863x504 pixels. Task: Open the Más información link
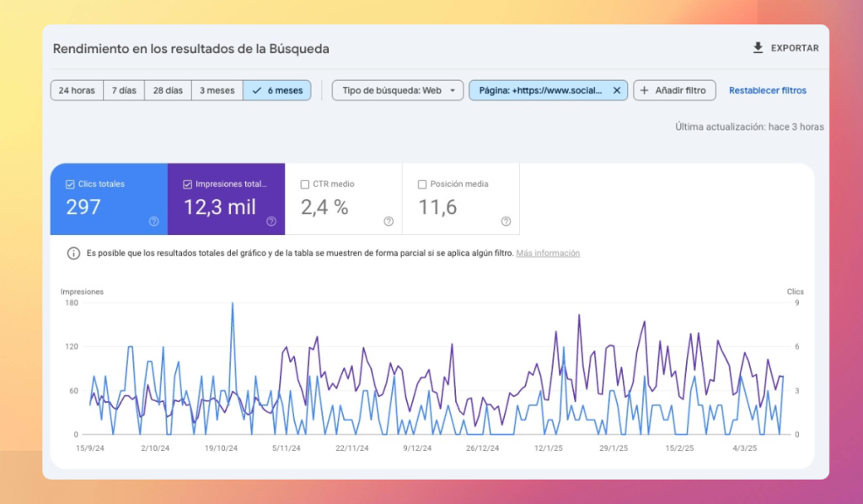[548, 253]
